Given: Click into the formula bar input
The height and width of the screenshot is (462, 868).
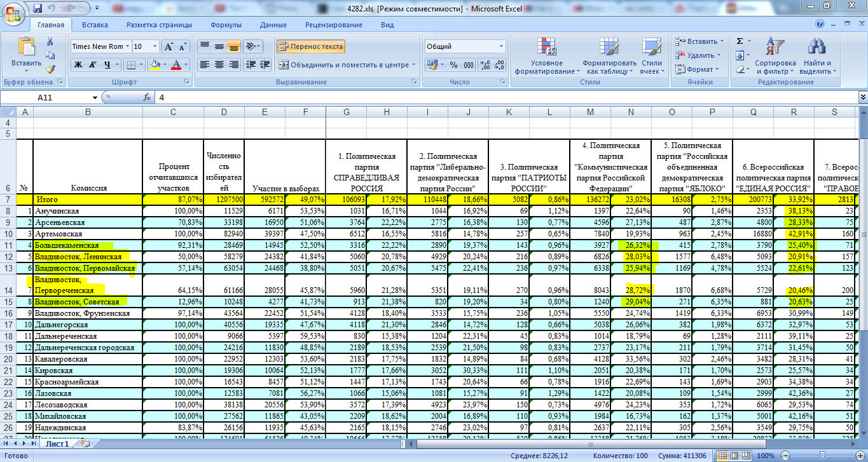Looking at the screenshot, I should 507,97.
